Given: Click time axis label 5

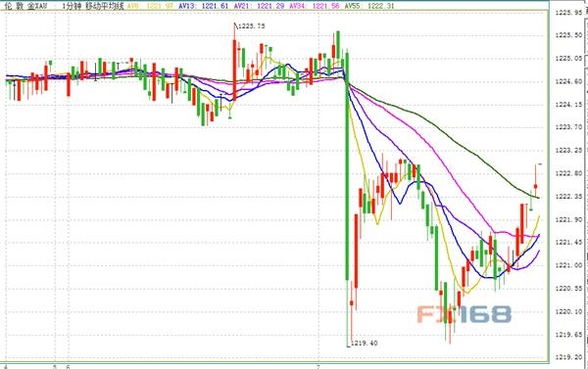Looking at the screenshot, I should 55,366.
